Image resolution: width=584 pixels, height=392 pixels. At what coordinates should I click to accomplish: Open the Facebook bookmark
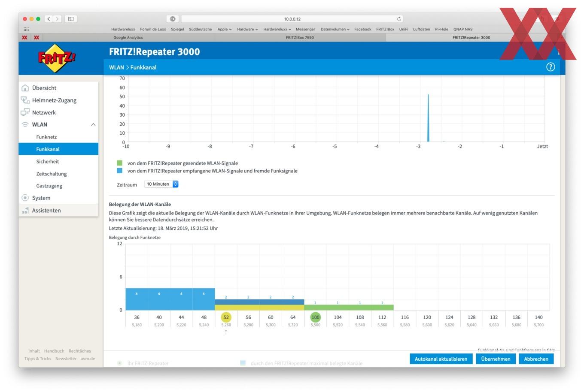[x=362, y=29]
